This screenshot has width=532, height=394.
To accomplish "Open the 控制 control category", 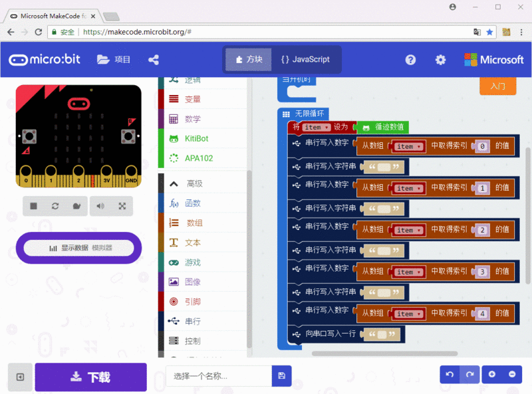I will 203,341.
